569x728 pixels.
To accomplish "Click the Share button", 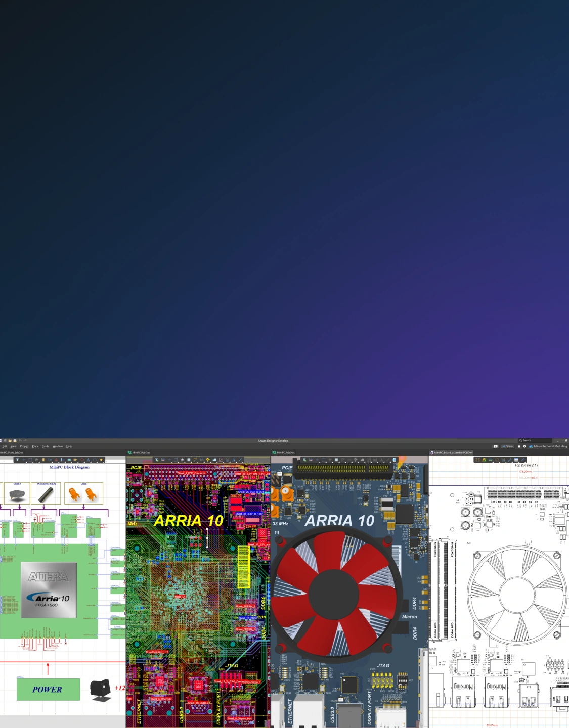I will pos(508,446).
